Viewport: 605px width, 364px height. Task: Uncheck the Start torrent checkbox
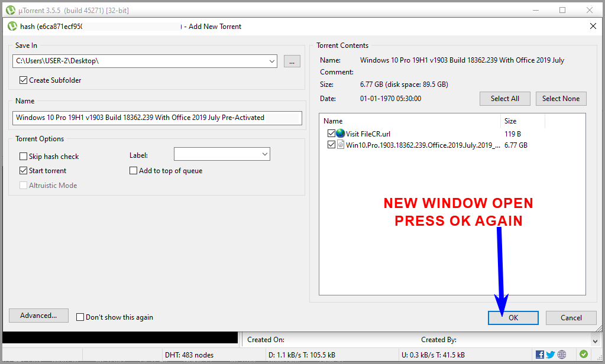pos(24,170)
